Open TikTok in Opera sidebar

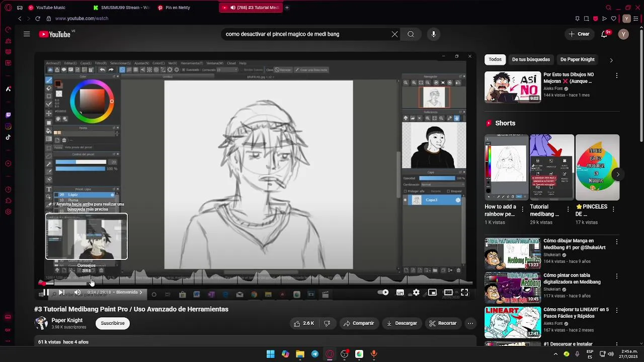(x=8, y=137)
